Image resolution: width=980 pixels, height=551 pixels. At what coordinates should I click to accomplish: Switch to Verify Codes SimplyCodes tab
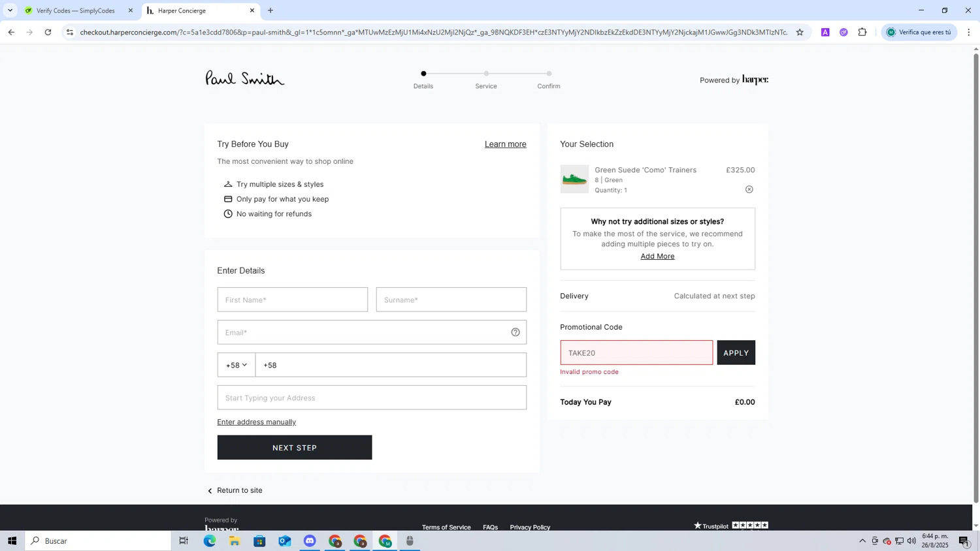click(75, 10)
